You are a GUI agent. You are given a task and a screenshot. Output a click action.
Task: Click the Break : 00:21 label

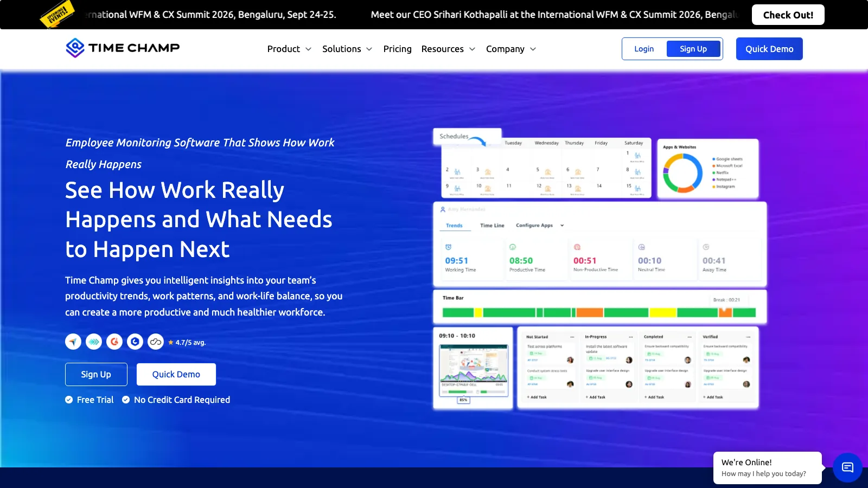coord(726,300)
